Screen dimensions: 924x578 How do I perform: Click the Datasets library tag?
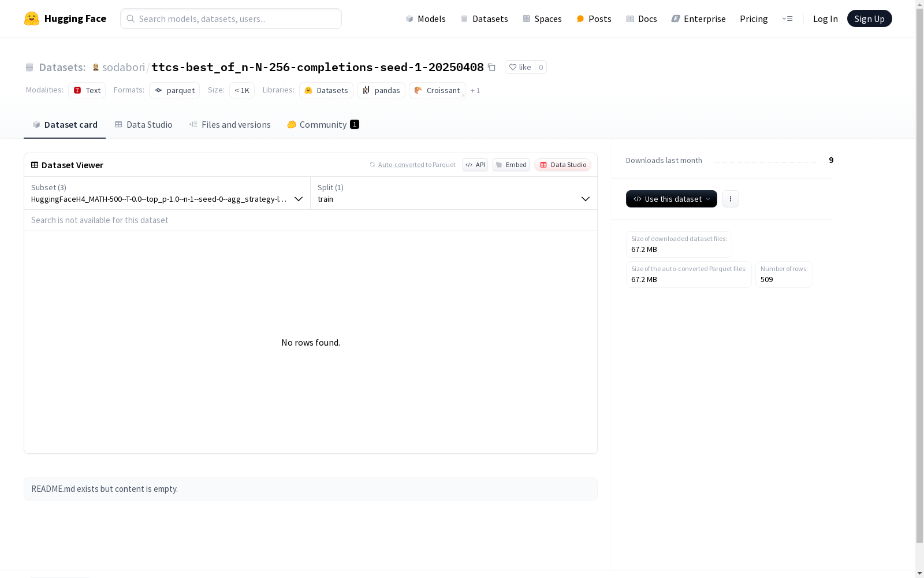click(326, 90)
